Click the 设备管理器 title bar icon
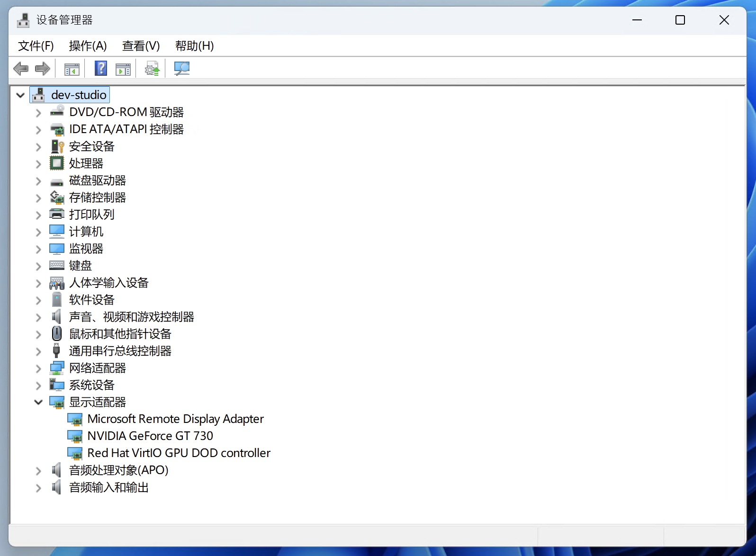The height and width of the screenshot is (556, 756). click(x=23, y=20)
